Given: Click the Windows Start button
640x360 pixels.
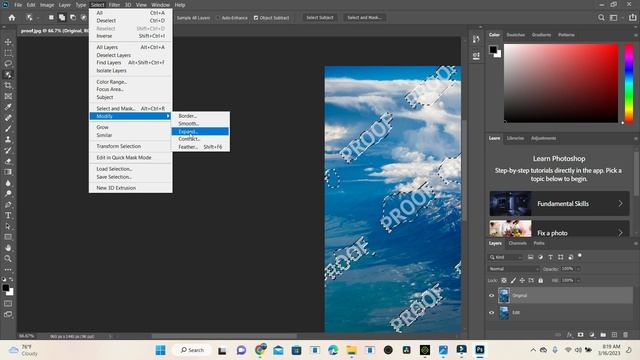Looking at the screenshot, I should (161, 350).
